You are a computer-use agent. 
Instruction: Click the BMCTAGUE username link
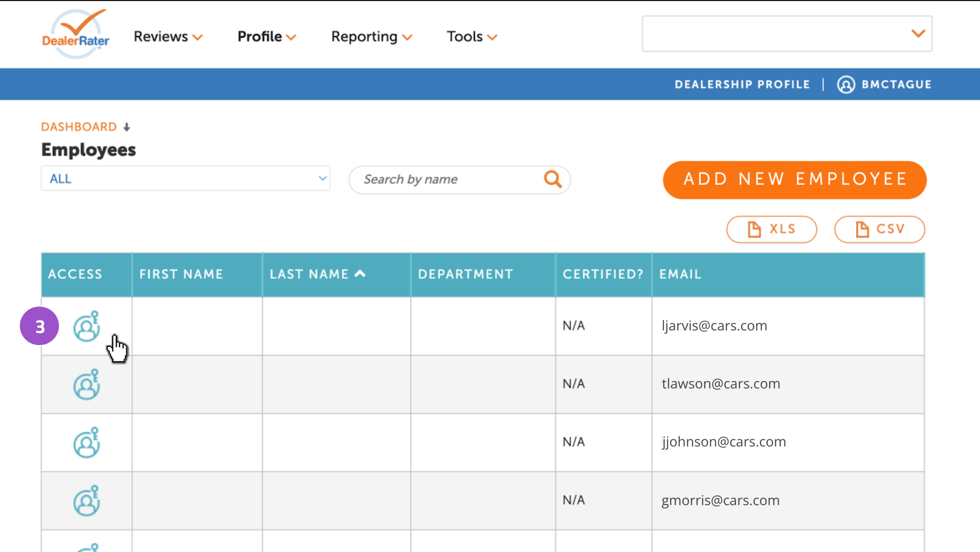point(897,85)
